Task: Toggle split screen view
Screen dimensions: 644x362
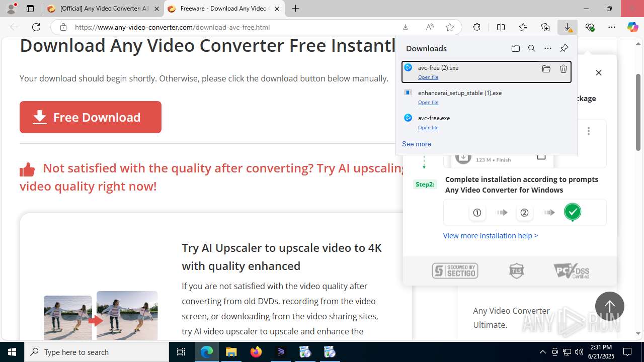Action: pyautogui.click(x=501, y=27)
